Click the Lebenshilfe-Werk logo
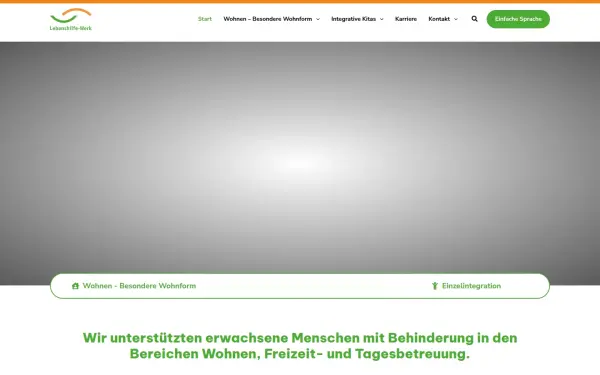This screenshot has width=600, height=375. (71, 19)
